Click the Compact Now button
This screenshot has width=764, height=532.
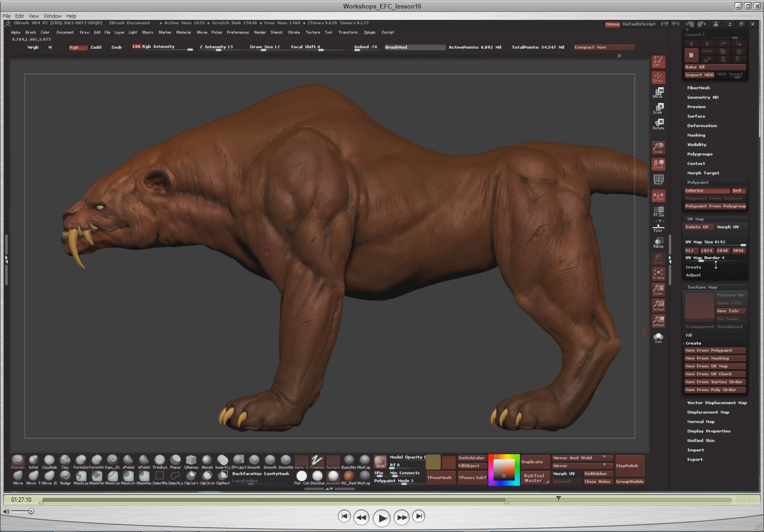tap(604, 47)
